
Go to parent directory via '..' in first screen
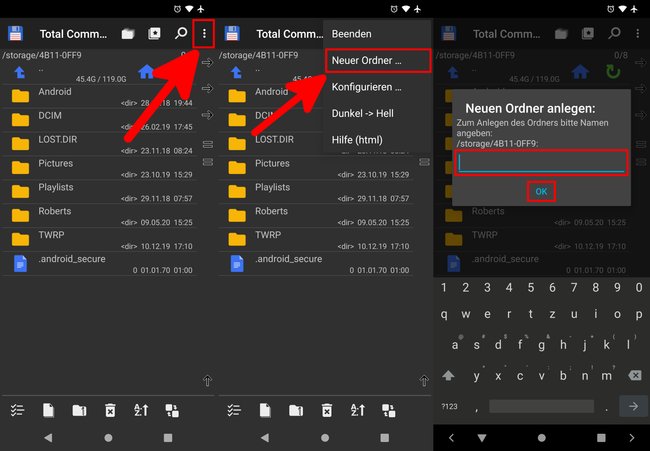point(19,72)
